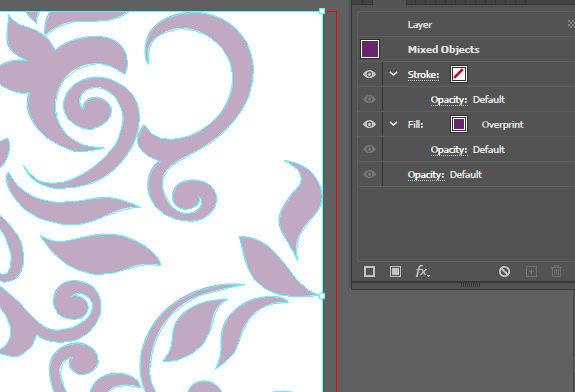The width and height of the screenshot is (575, 392).
Task: Click Opacity link under Stroke
Action: (449, 100)
